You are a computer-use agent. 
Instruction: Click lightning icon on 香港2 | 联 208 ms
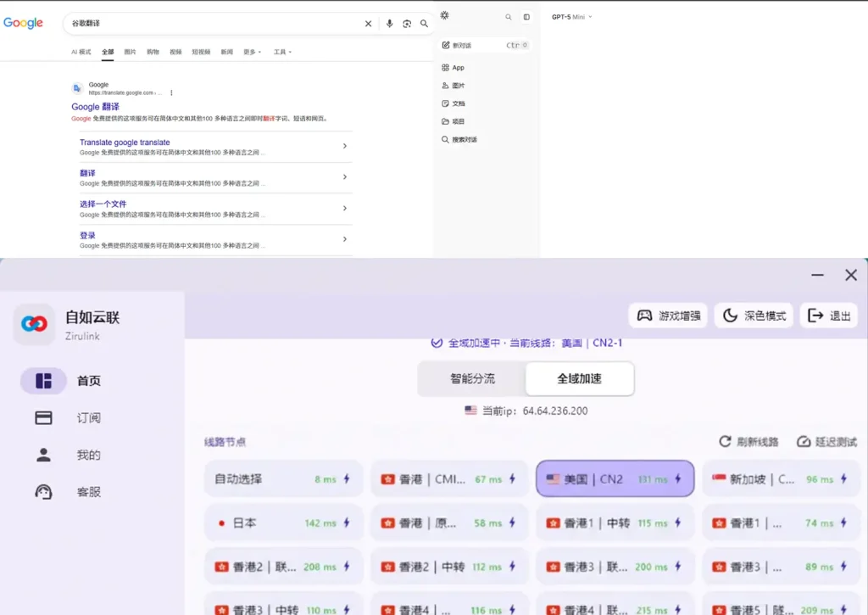(x=347, y=567)
